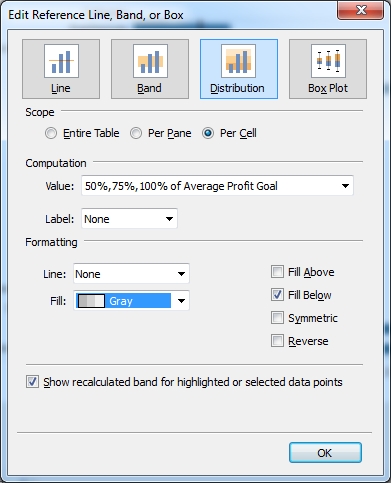
Task: Enable the Symmetric checkbox
Action: coord(277,318)
